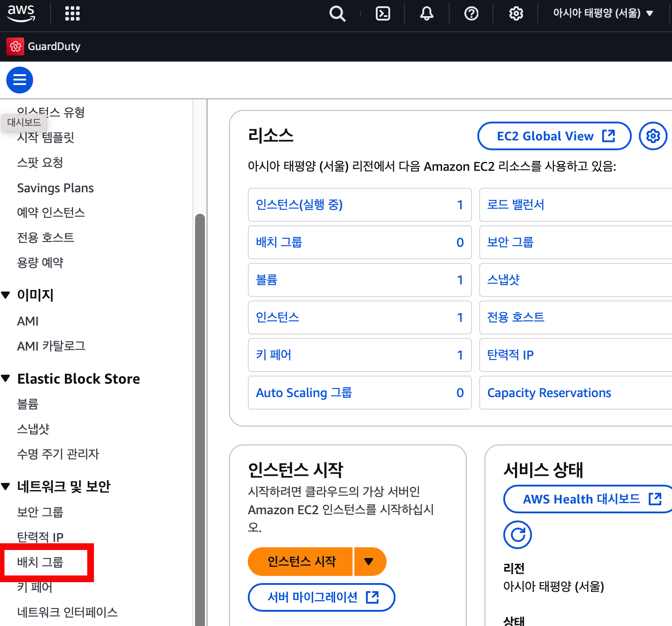This screenshot has width=672, height=626.
Task: Open Auto Scaling 그룹 resource link
Action: pyautogui.click(x=304, y=393)
